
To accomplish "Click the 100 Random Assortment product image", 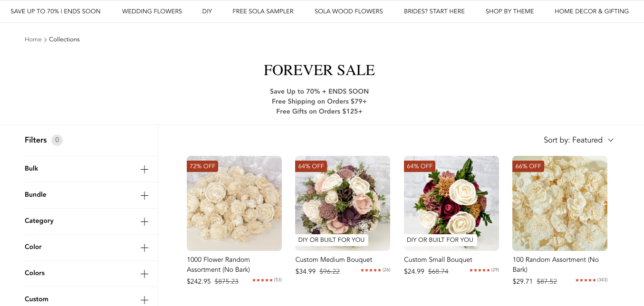I will (x=559, y=203).
